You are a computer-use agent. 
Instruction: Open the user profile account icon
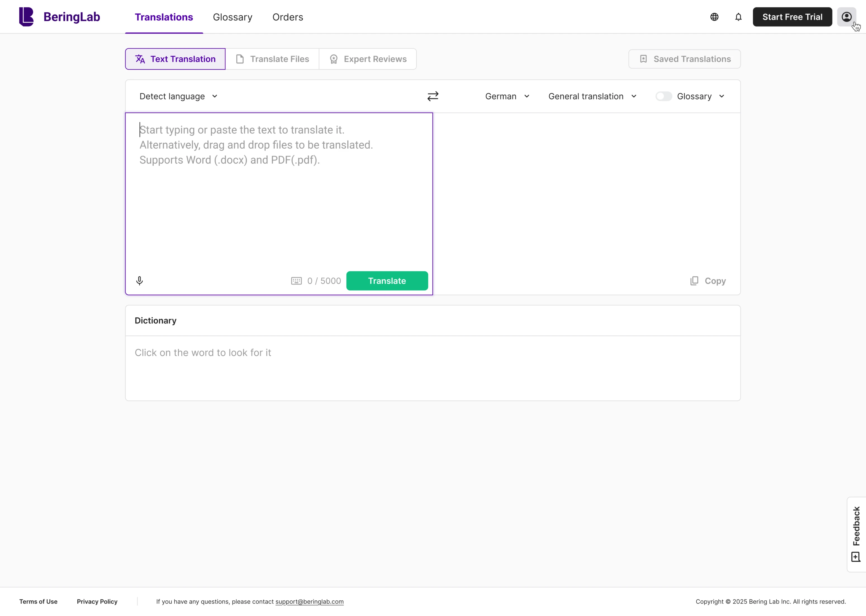pyautogui.click(x=846, y=17)
